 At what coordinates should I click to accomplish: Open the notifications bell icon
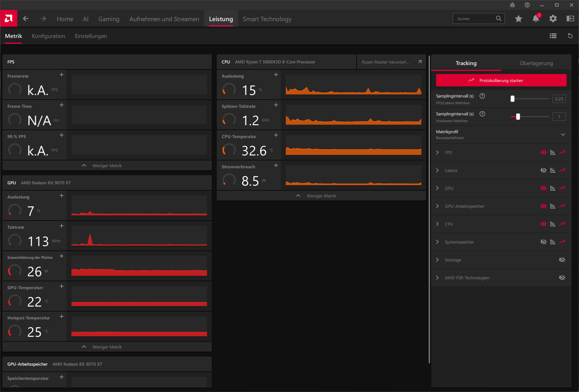pos(536,19)
